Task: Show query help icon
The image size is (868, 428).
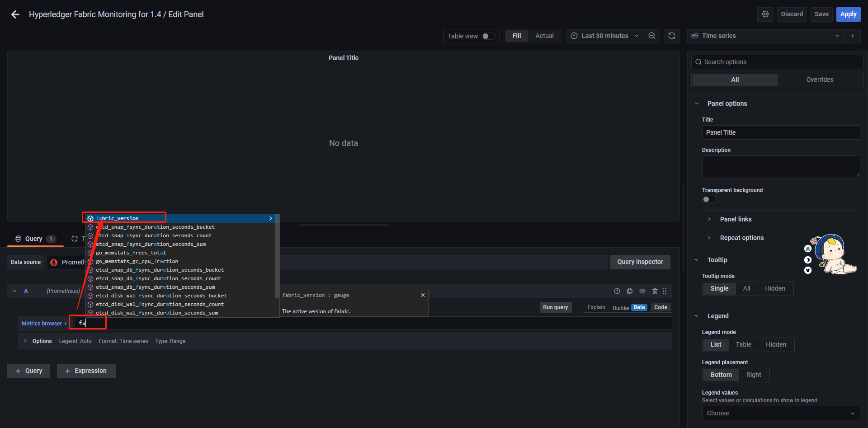Action: [x=617, y=291]
